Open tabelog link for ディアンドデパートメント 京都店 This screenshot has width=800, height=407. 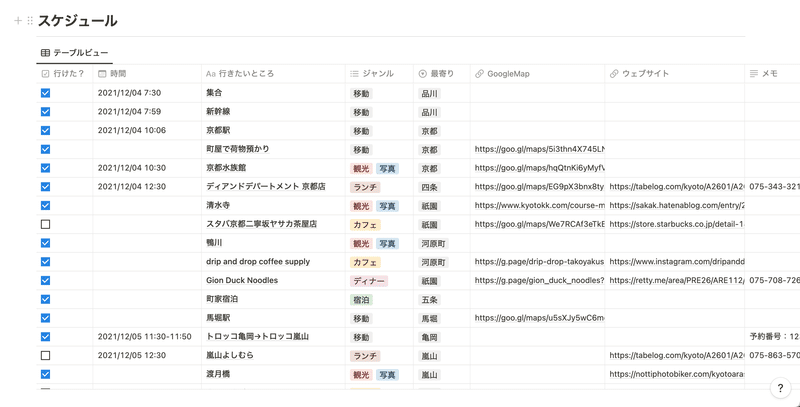point(677,187)
